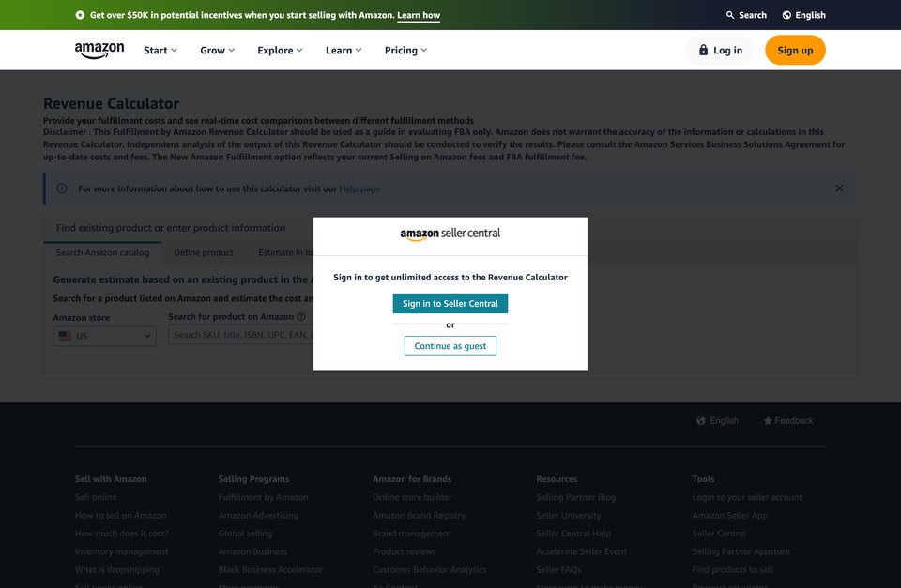This screenshot has width=901, height=588.
Task: Open What is dropshipping footer link
Action: click(117, 569)
